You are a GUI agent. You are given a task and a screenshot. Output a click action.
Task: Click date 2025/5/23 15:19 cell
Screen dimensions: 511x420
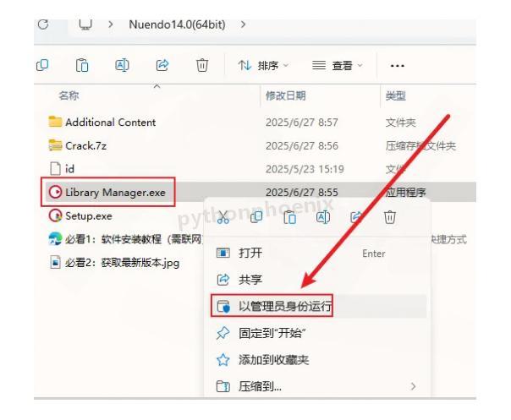click(x=305, y=169)
